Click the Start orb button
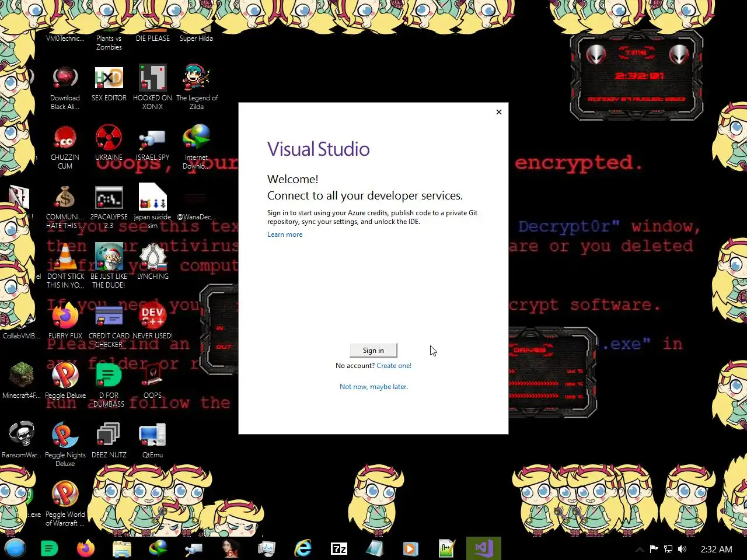This screenshot has width=747, height=560. [x=15, y=548]
